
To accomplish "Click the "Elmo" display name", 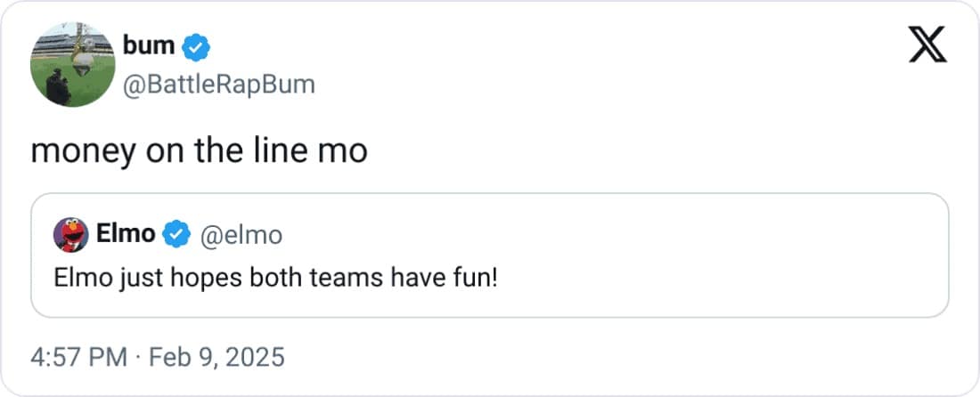I will pyautogui.click(x=126, y=234).
